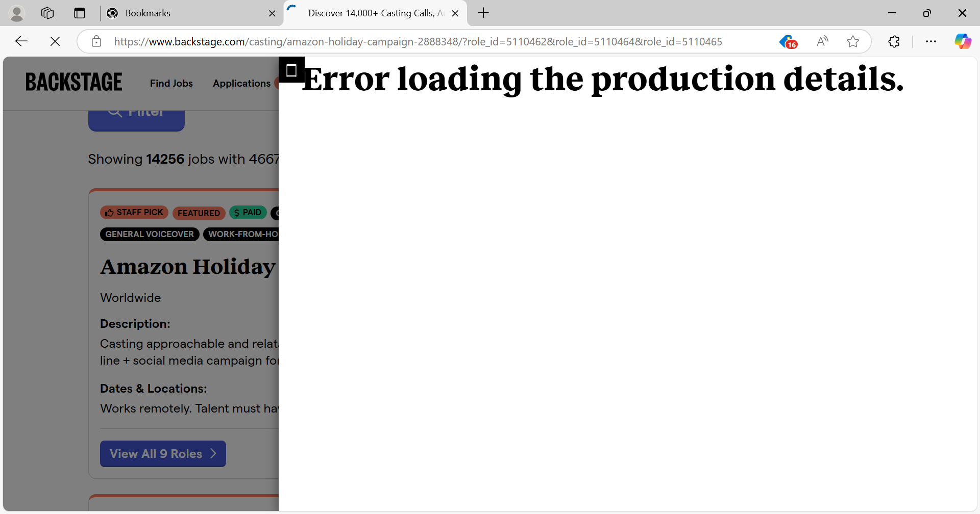
Task: Open the Applications menu item
Action: tap(241, 83)
